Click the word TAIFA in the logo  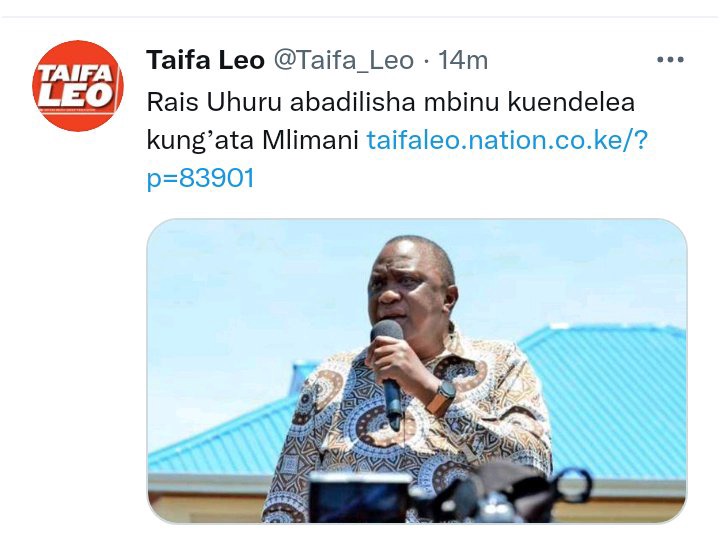[x=75, y=73]
